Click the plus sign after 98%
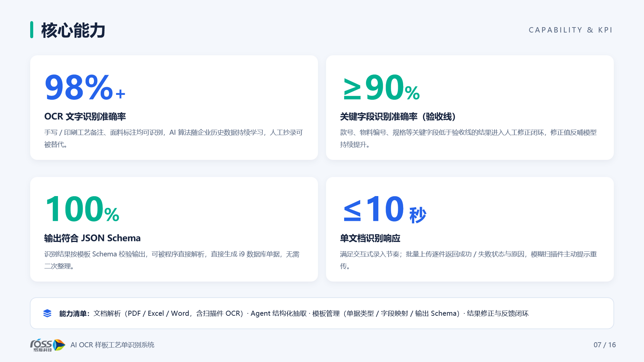The width and height of the screenshot is (644, 362). pos(120,94)
